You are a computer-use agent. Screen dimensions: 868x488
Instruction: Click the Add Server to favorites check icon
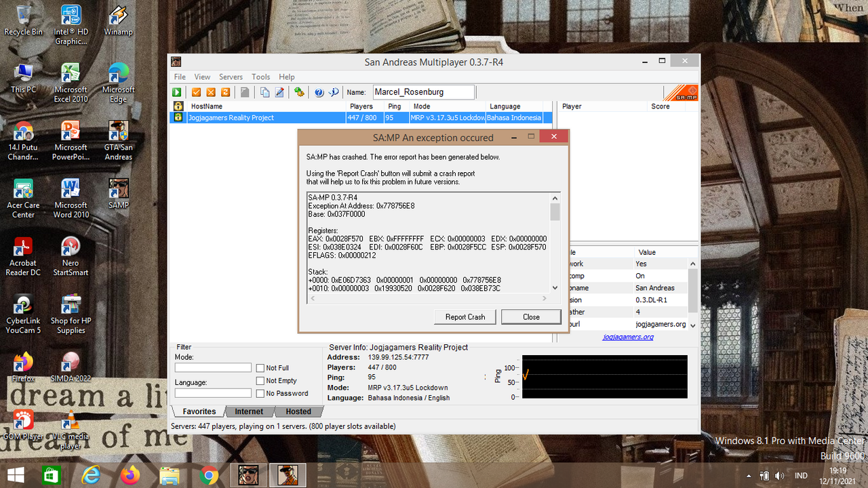pos(196,92)
